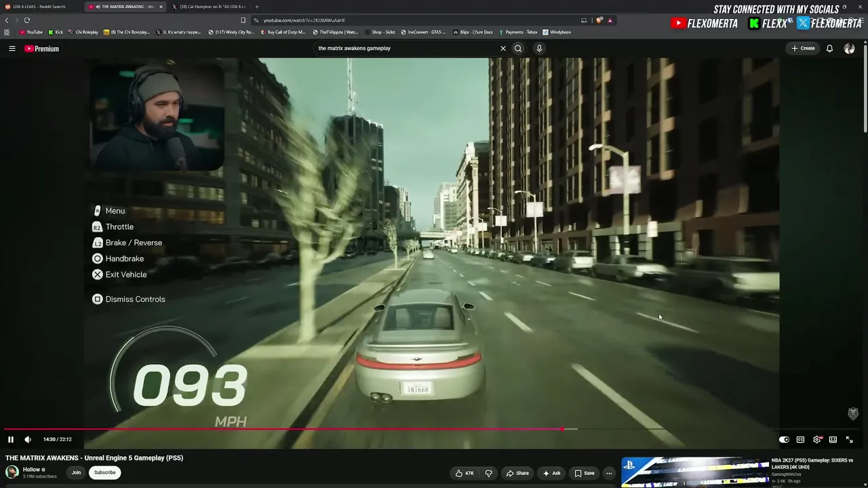Dislike the video
The image size is (868, 488).
click(x=488, y=473)
